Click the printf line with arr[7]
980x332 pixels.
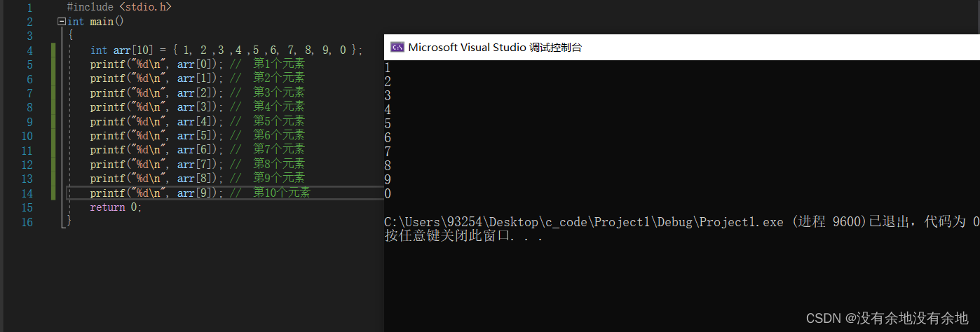click(198, 165)
